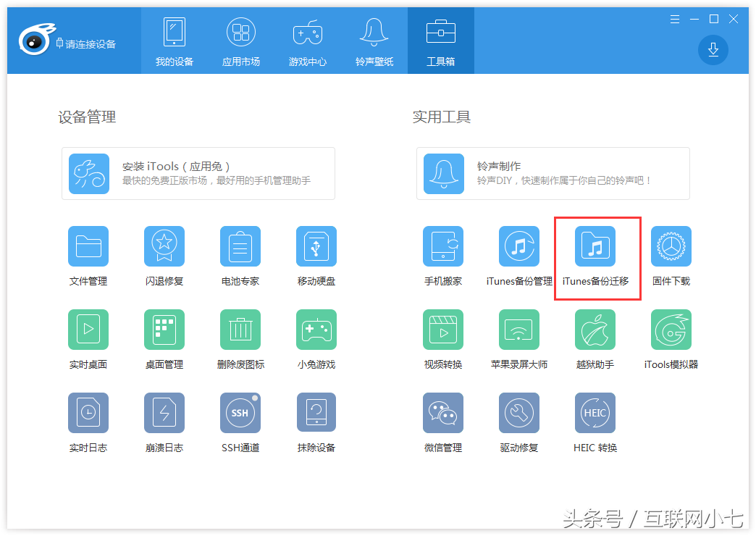
Task: Open the 电池专家 battery expert
Action: pyautogui.click(x=240, y=247)
